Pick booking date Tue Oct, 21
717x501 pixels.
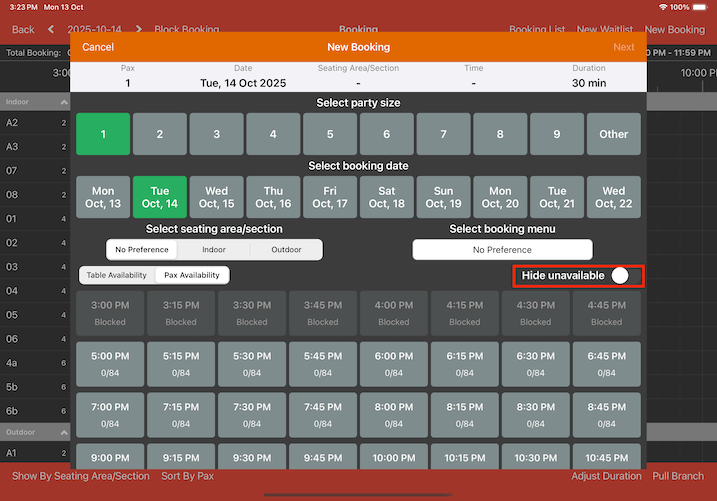tap(556, 197)
